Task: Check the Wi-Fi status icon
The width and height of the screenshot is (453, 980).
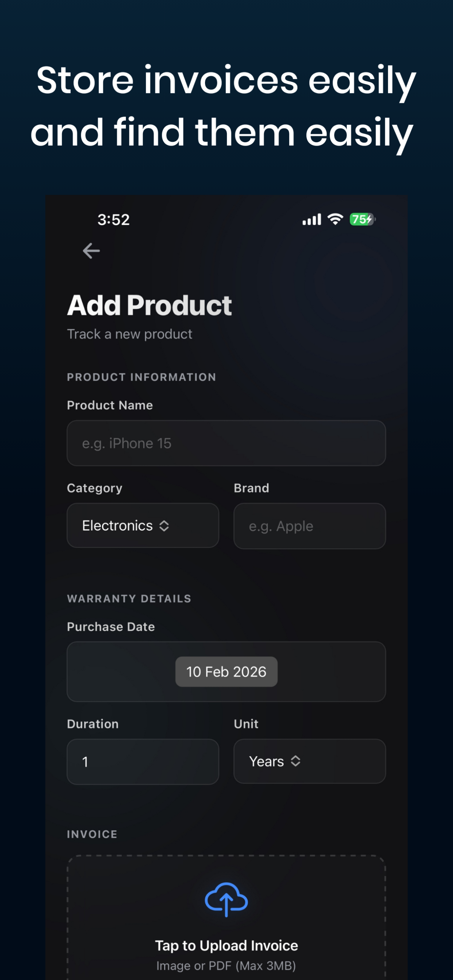Action: click(x=334, y=218)
